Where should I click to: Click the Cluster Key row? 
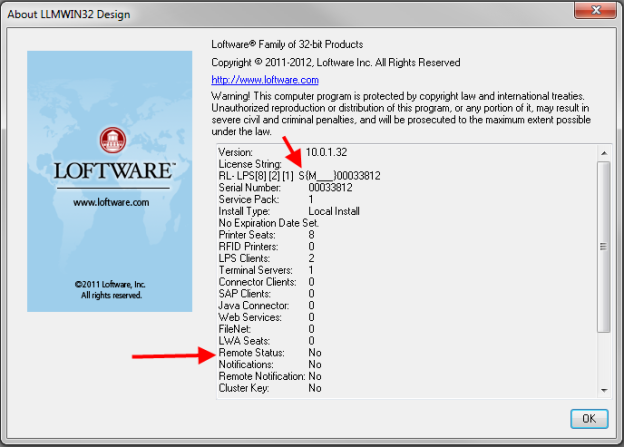[x=270, y=388]
